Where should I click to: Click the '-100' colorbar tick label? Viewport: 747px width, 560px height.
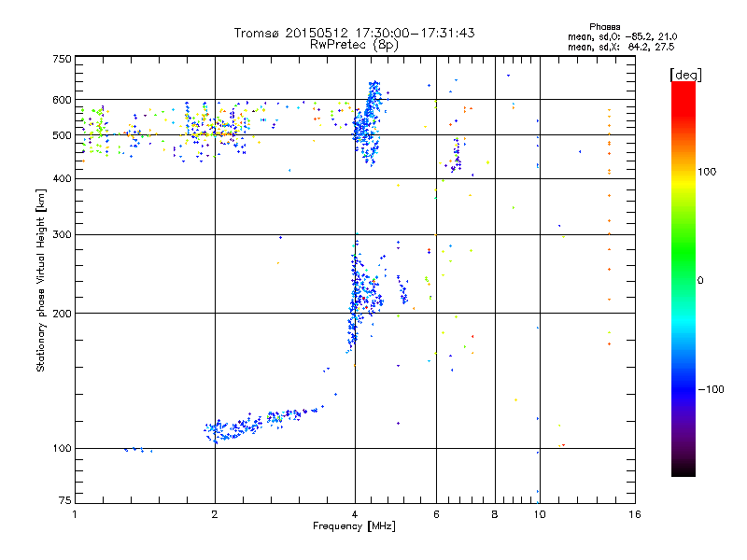(x=712, y=389)
